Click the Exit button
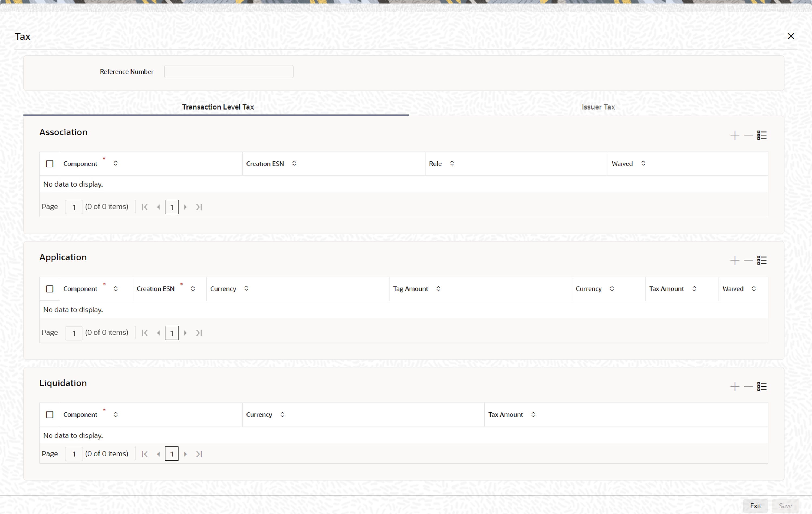 point(755,506)
